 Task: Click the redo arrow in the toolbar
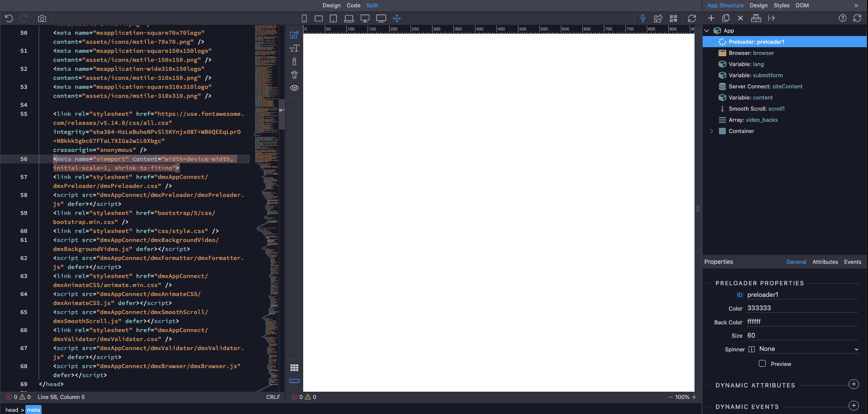pyautogui.click(x=24, y=18)
